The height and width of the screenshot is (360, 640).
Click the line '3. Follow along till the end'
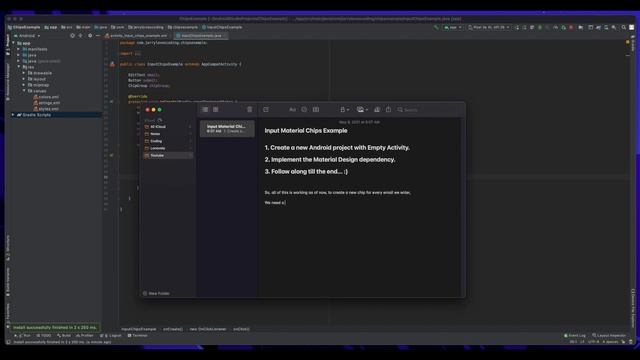[x=306, y=171]
